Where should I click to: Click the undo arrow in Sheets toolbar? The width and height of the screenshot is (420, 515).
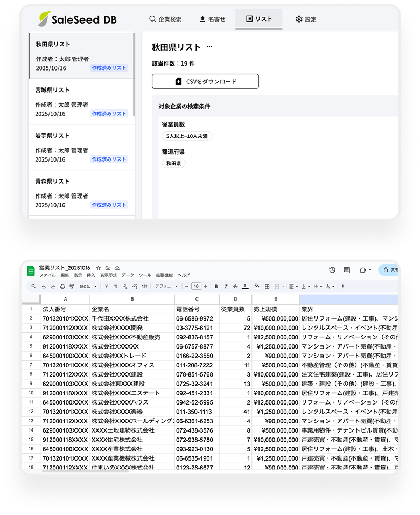pyautogui.click(x=44, y=287)
